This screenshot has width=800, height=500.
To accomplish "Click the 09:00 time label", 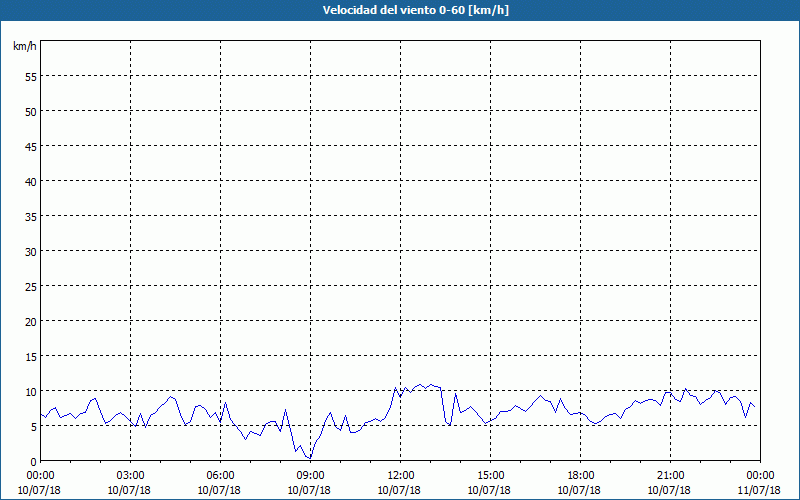I will (x=310, y=476).
